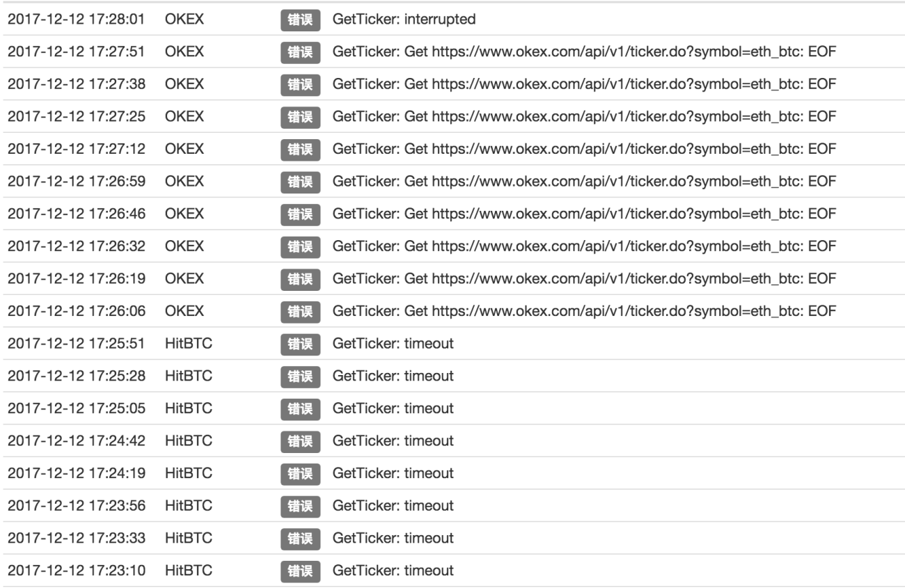Click the error badge on the 17:27:12 row

pos(299,150)
